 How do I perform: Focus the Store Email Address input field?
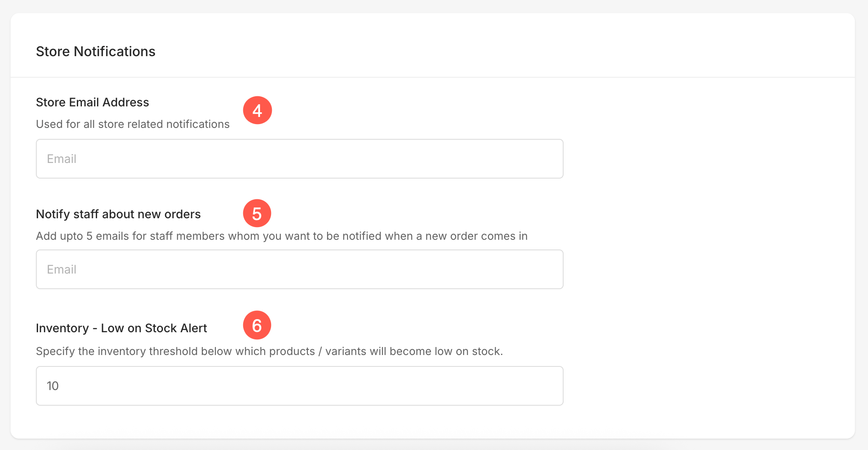[x=300, y=159]
